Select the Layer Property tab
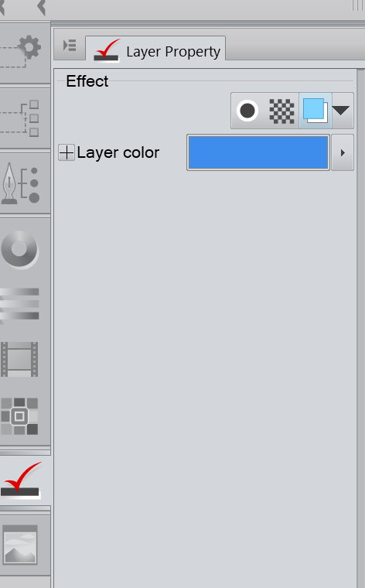 (156, 50)
